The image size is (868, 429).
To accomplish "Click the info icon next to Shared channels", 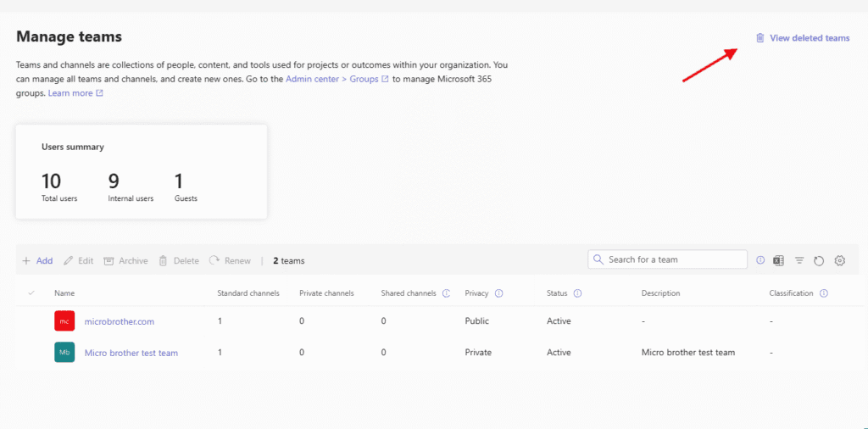I will pyautogui.click(x=446, y=293).
